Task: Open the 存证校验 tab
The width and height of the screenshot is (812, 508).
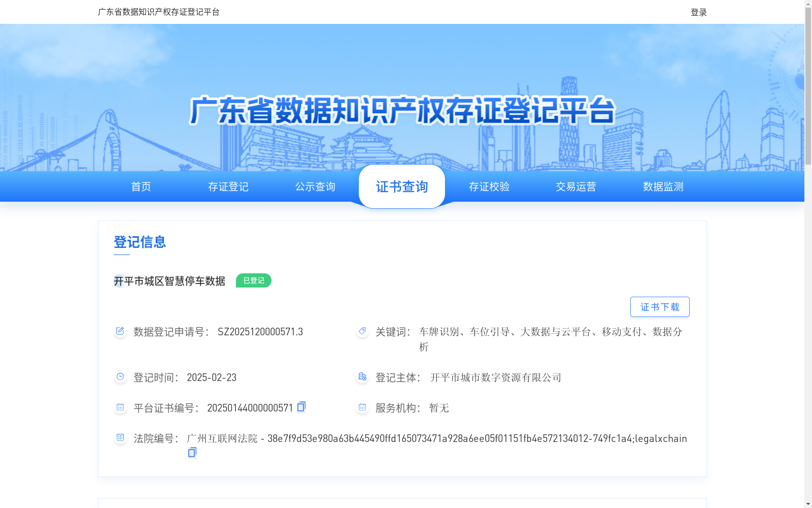Action: [x=489, y=186]
